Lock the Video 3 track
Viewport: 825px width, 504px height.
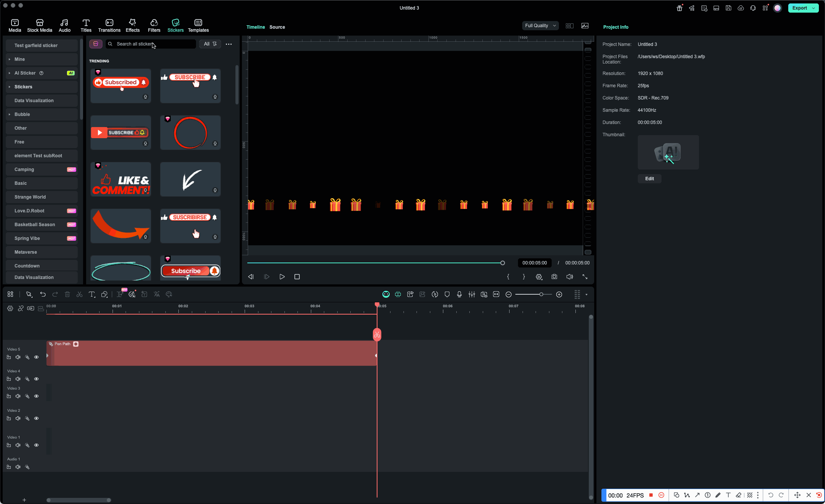coord(9,396)
